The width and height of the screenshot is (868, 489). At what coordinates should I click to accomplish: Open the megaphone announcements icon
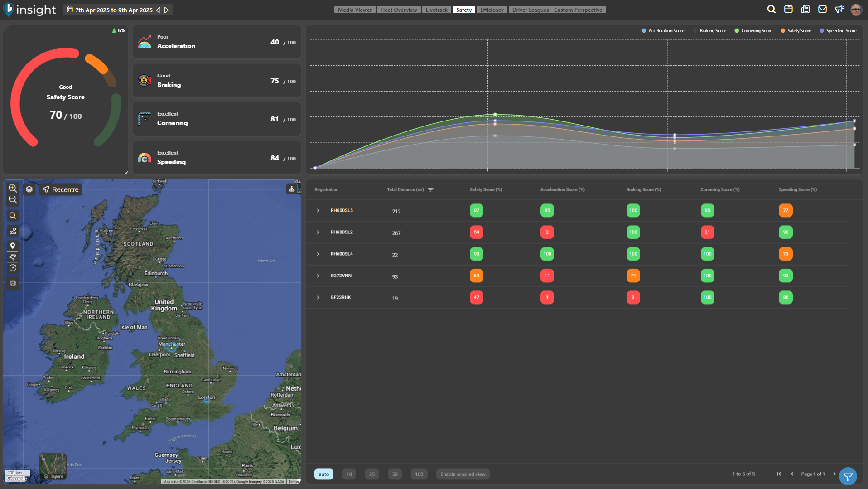(x=839, y=10)
